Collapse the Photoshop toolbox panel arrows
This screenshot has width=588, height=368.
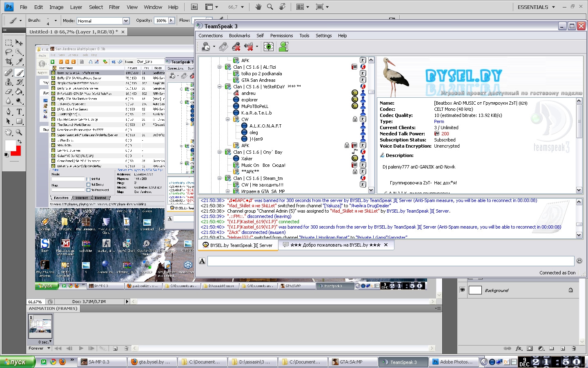[5, 30]
